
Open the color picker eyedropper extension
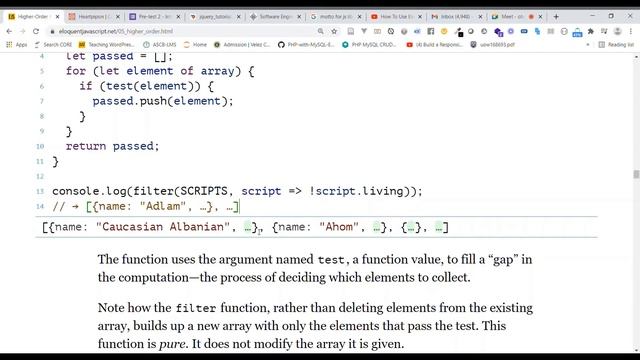point(459,32)
